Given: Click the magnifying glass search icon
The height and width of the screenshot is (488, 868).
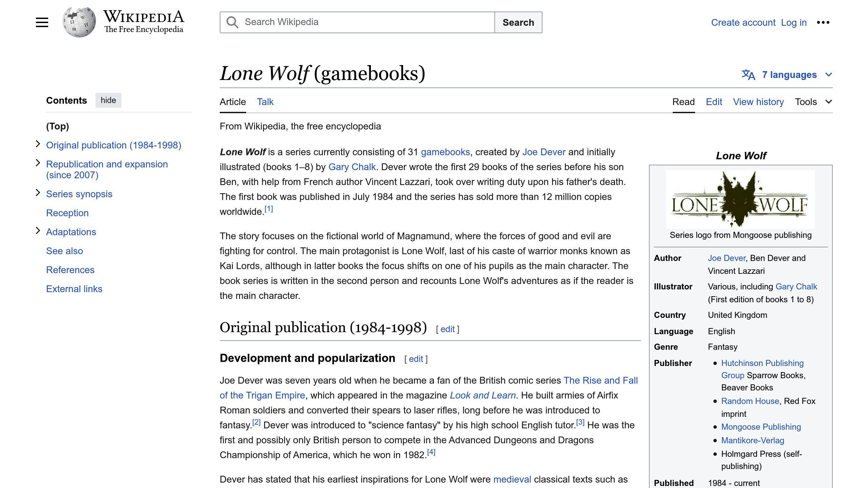Looking at the screenshot, I should pyautogui.click(x=232, y=22).
